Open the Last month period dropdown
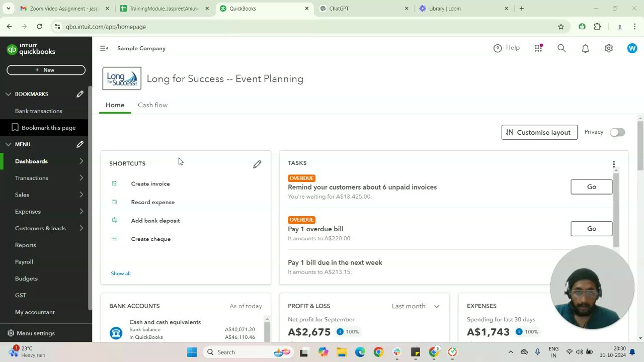 pos(416,306)
